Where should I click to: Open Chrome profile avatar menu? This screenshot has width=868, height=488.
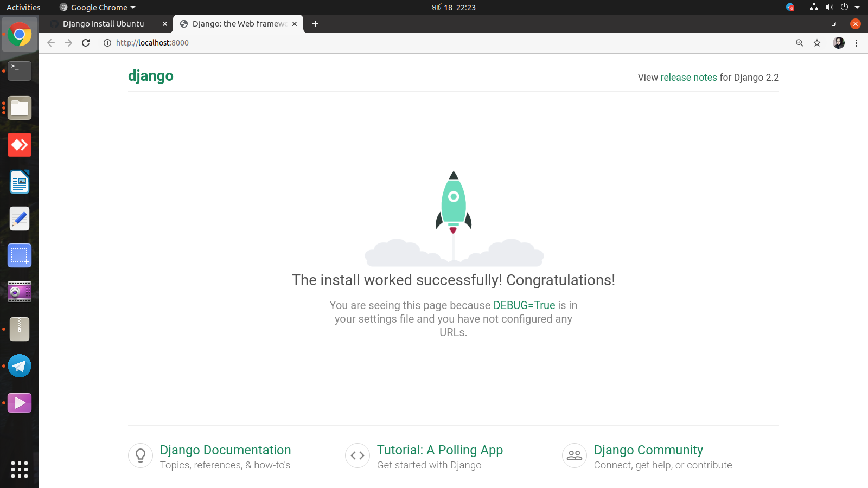tap(839, 43)
